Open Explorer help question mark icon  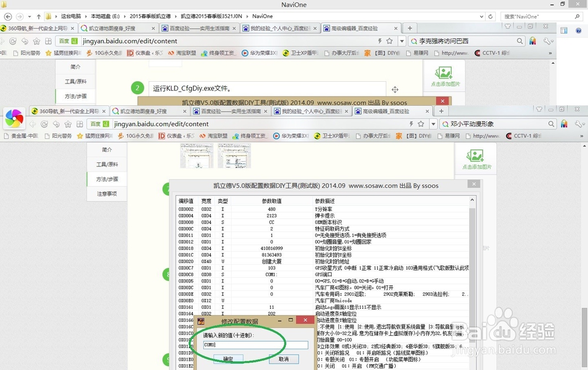click(578, 31)
